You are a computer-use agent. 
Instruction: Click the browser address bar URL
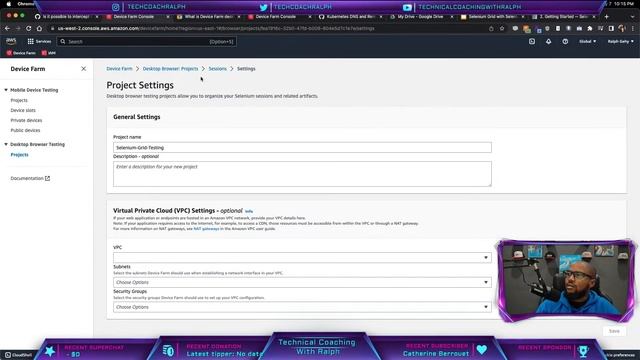(216, 29)
